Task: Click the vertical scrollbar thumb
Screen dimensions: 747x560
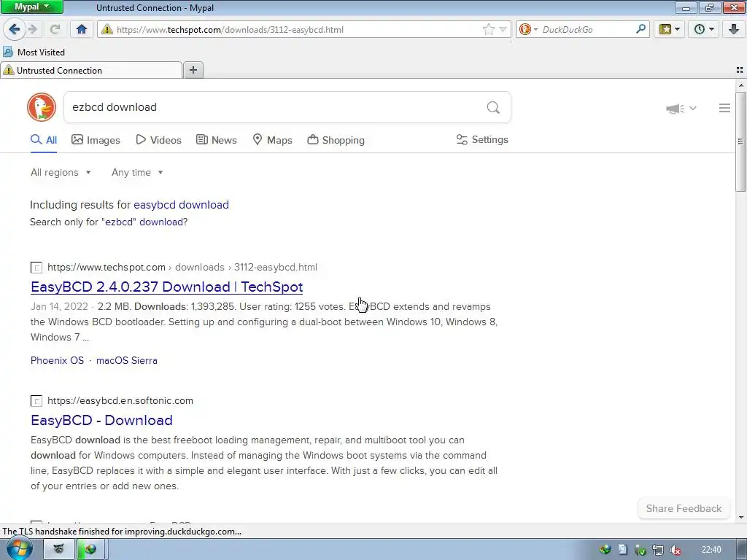Action: point(740,141)
